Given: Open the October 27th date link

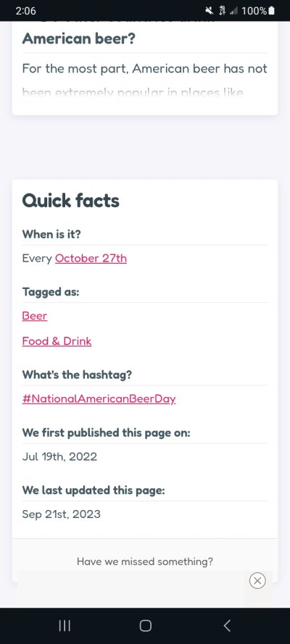Looking at the screenshot, I should [91, 259].
